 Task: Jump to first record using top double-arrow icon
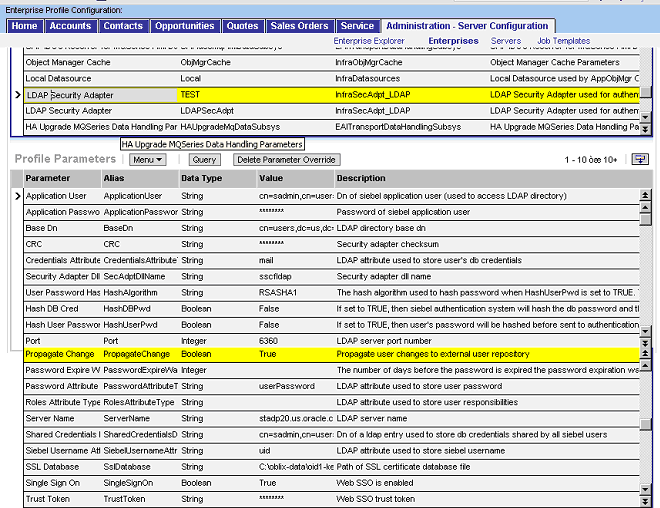point(645,194)
